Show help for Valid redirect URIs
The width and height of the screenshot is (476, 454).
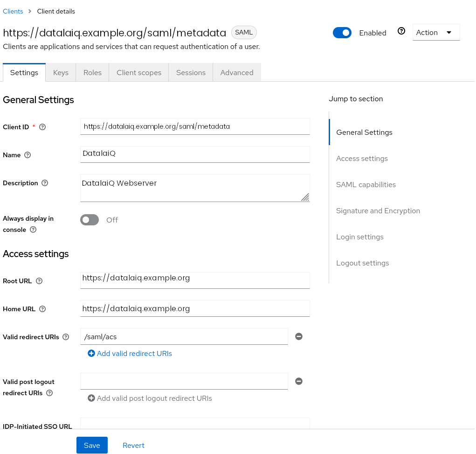click(66, 337)
